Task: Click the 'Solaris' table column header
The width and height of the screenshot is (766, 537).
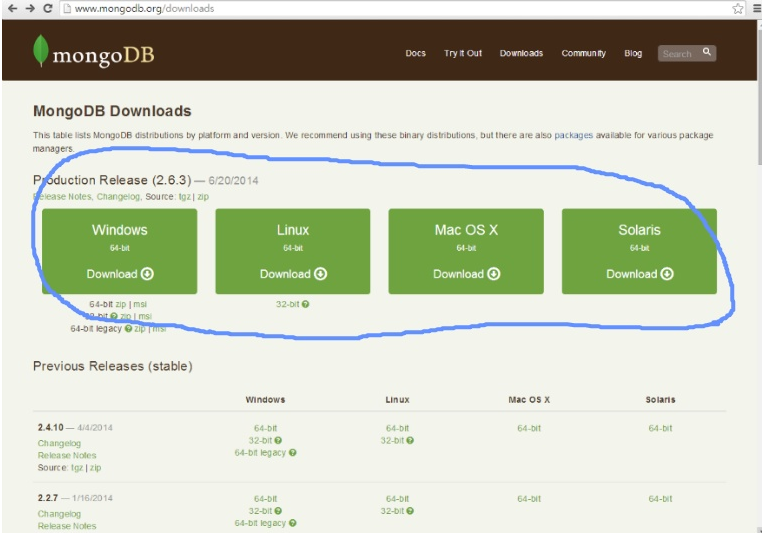Action: pos(660,400)
